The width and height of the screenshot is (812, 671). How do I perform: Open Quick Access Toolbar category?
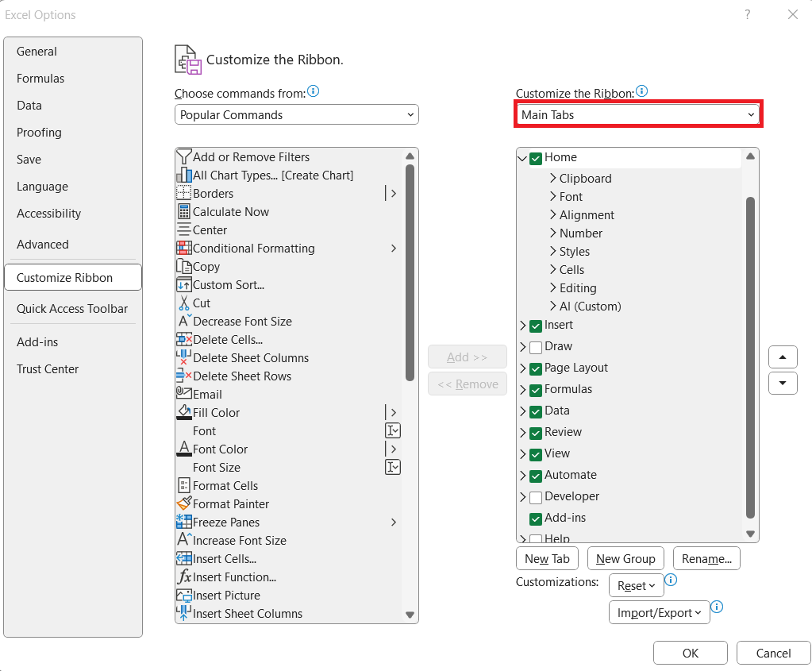tap(72, 308)
